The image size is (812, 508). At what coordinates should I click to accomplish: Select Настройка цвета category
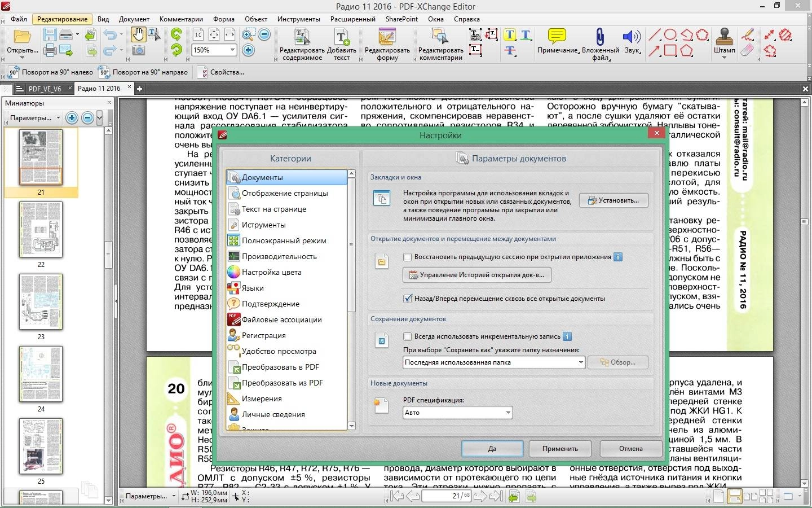(x=286, y=272)
